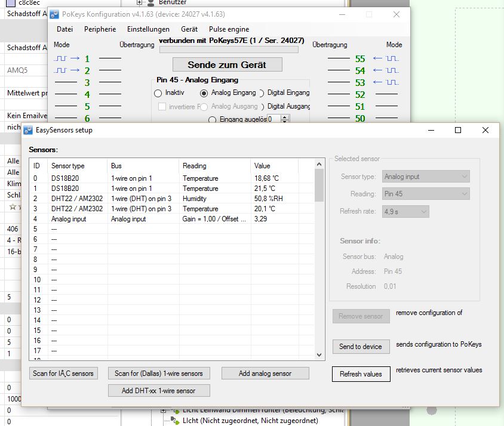Select the Analog Eingang radio option

point(204,93)
